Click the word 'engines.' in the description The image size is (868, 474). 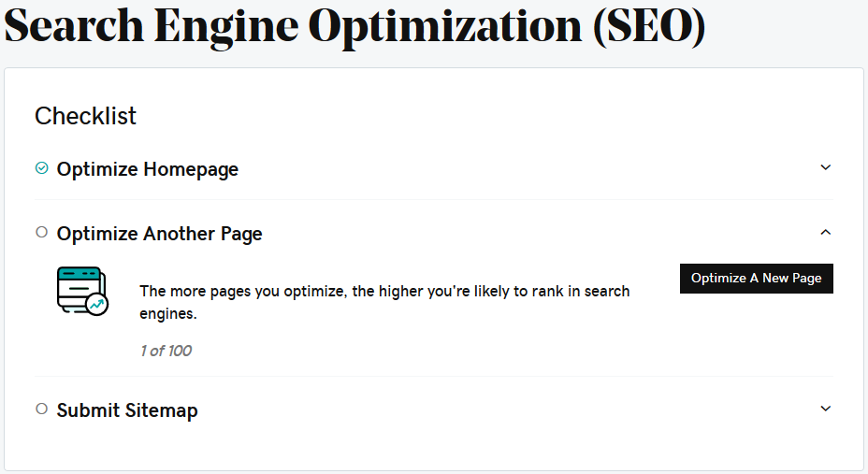pos(168,314)
